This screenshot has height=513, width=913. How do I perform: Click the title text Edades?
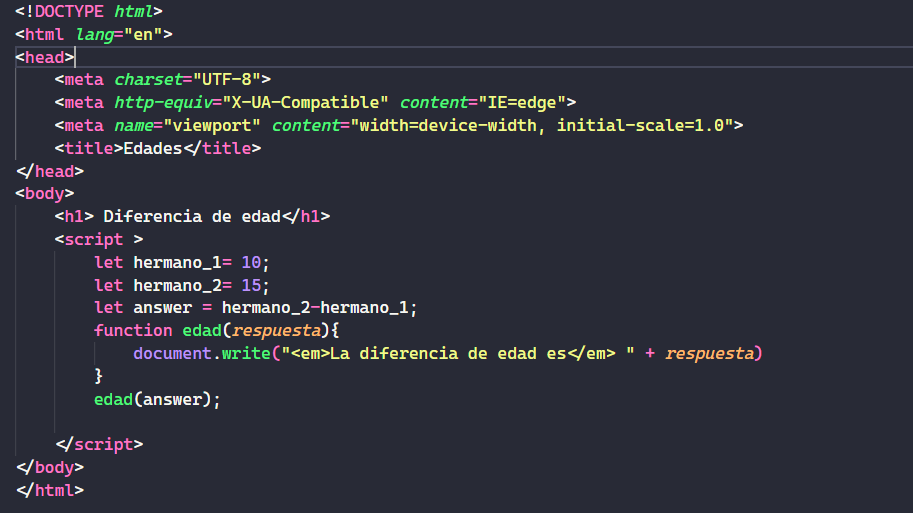click(x=153, y=148)
